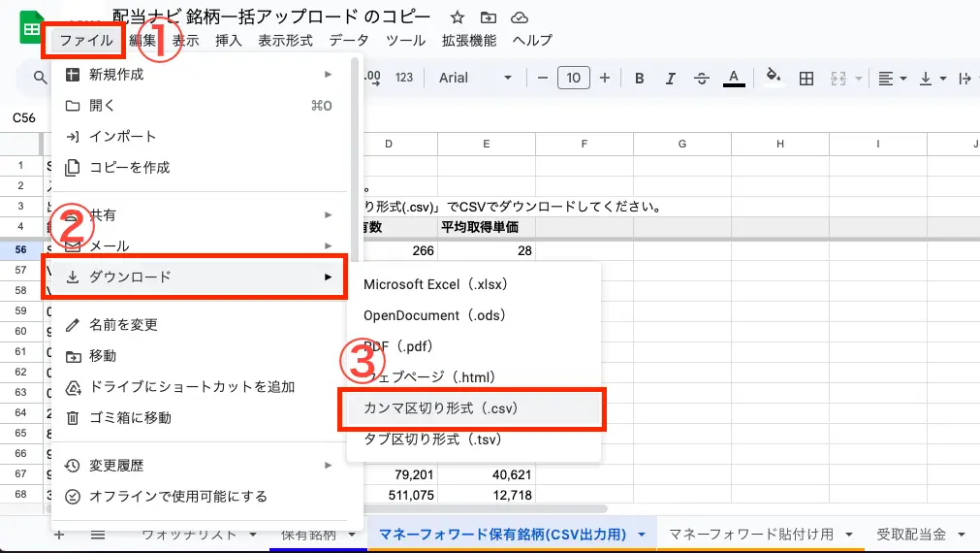Screen dimensions: 980x553
Task: Click the font size field showing 10
Action: pos(573,78)
